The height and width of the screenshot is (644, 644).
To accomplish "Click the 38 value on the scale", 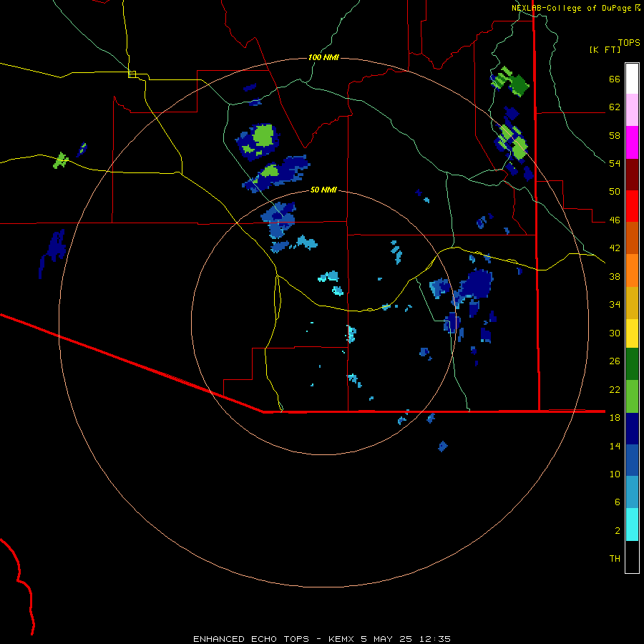I will click(x=615, y=276).
